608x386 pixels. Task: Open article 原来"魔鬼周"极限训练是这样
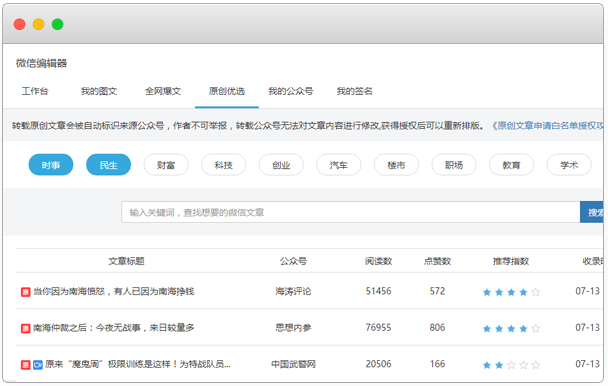point(138,364)
